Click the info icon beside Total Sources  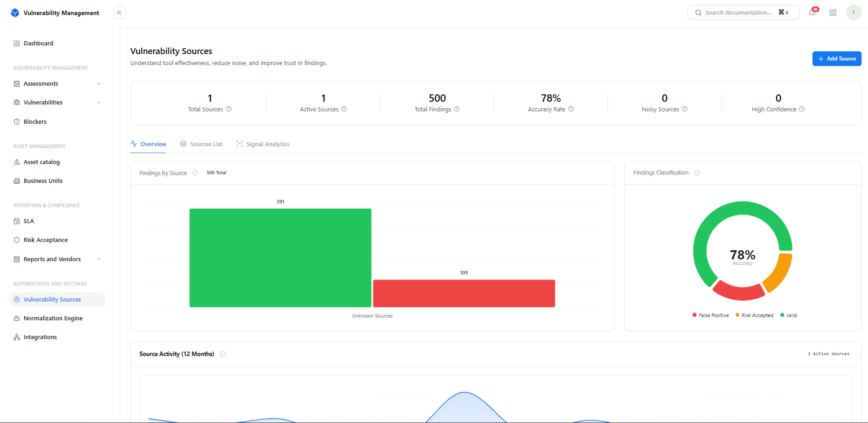229,109
